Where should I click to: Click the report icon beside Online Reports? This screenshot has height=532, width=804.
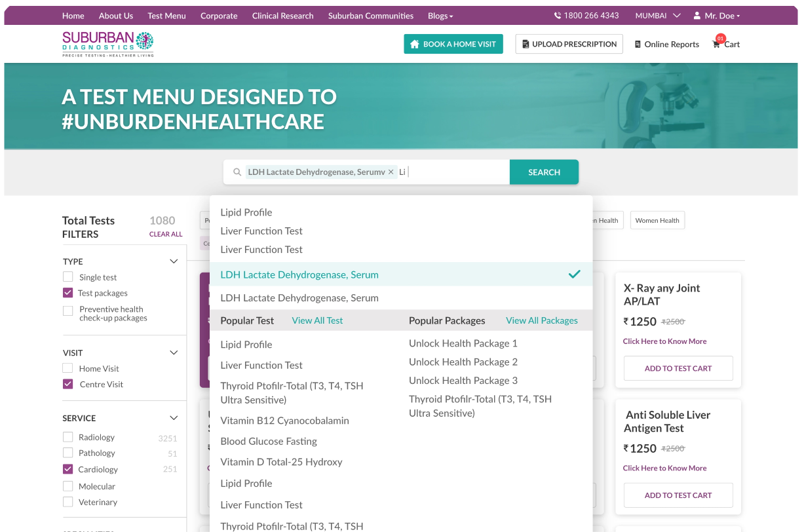[638, 45]
